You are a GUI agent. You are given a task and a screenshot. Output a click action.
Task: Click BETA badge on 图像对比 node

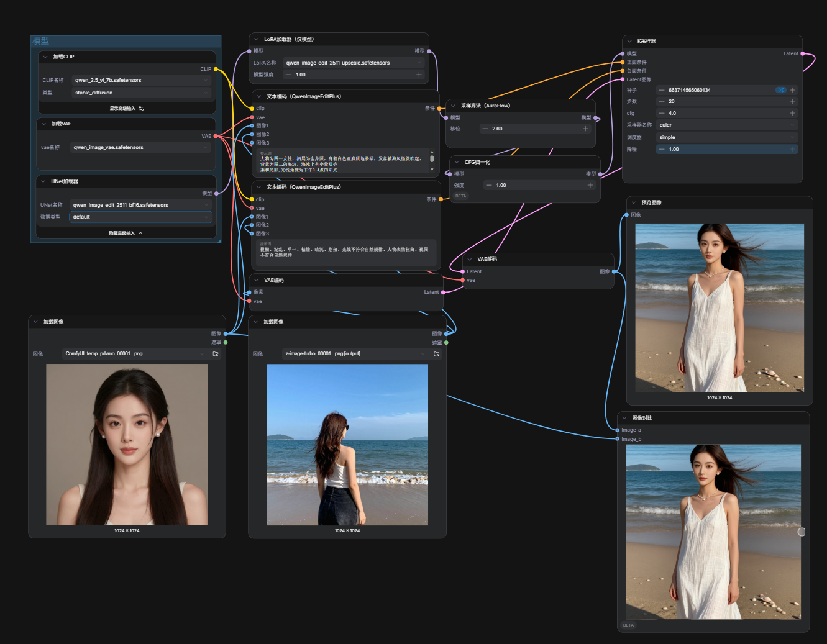coord(628,625)
